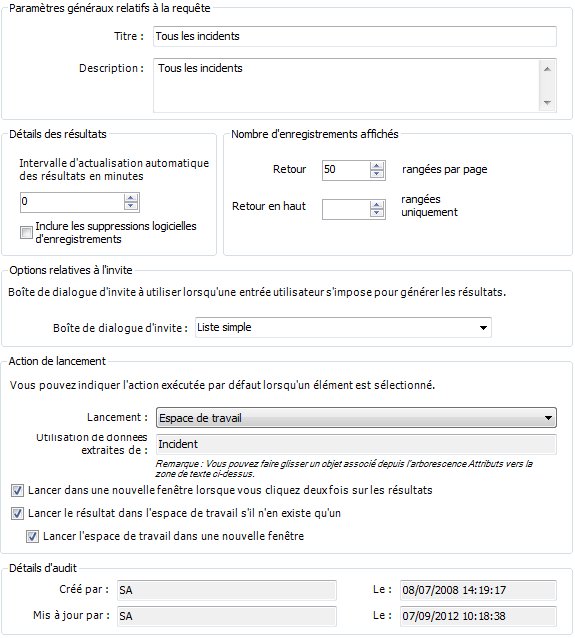
Task: Increase the auto-refresh interval in minutes
Action: [131, 198]
